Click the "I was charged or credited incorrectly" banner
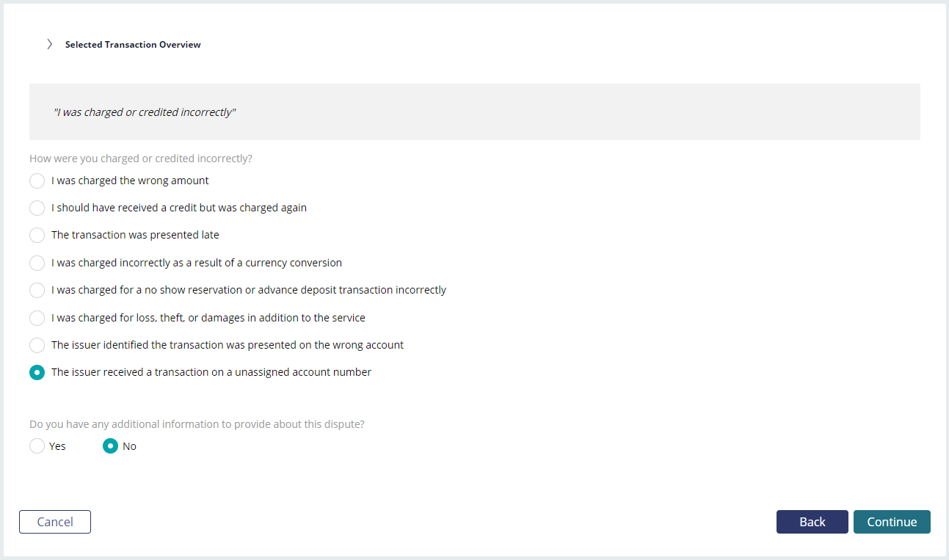The width and height of the screenshot is (949, 560). point(475,112)
